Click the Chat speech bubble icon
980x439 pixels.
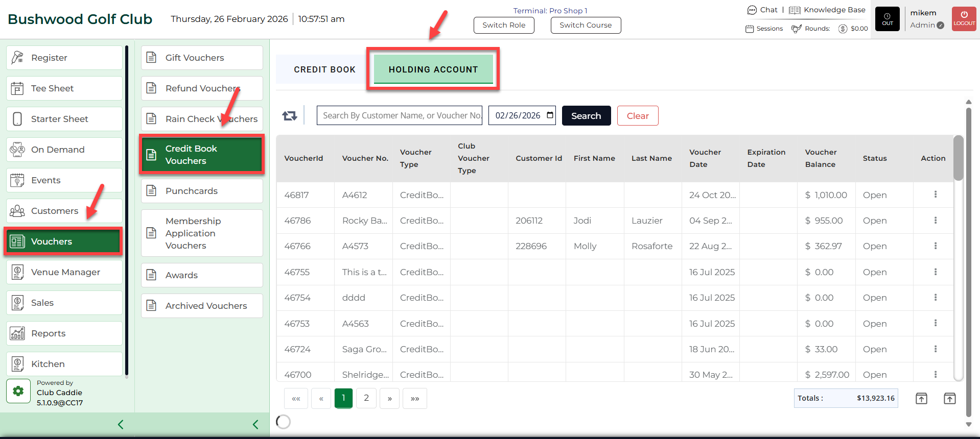coord(752,10)
